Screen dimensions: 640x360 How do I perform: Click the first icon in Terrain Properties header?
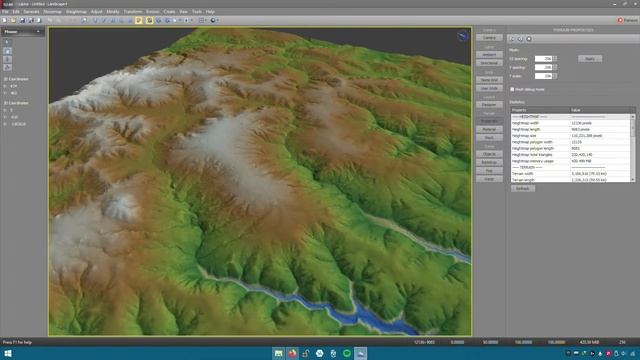pyautogui.click(x=512, y=39)
